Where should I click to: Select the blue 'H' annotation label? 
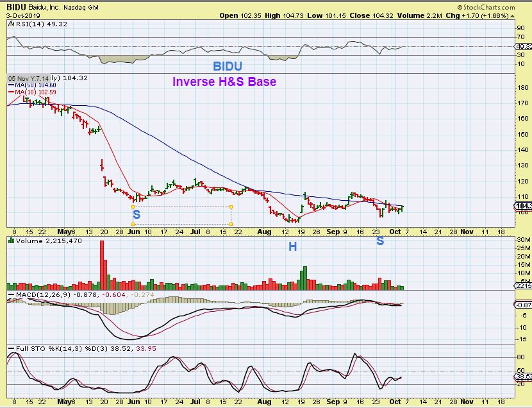(x=292, y=247)
